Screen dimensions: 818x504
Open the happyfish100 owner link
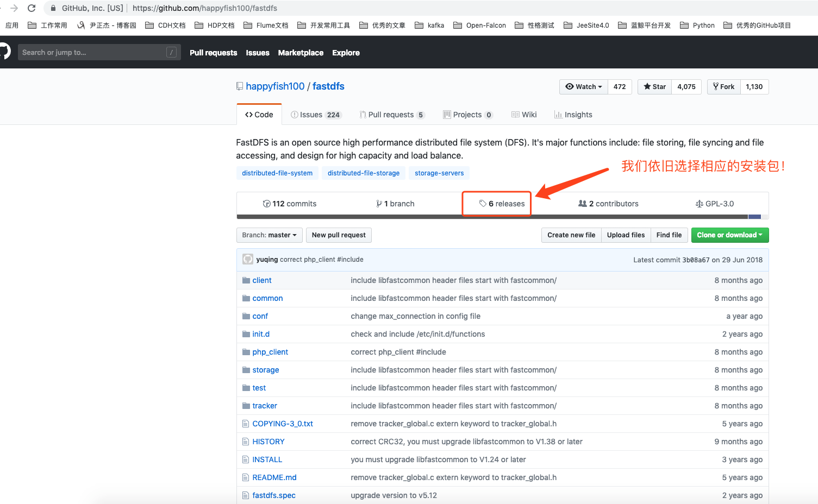(x=275, y=86)
